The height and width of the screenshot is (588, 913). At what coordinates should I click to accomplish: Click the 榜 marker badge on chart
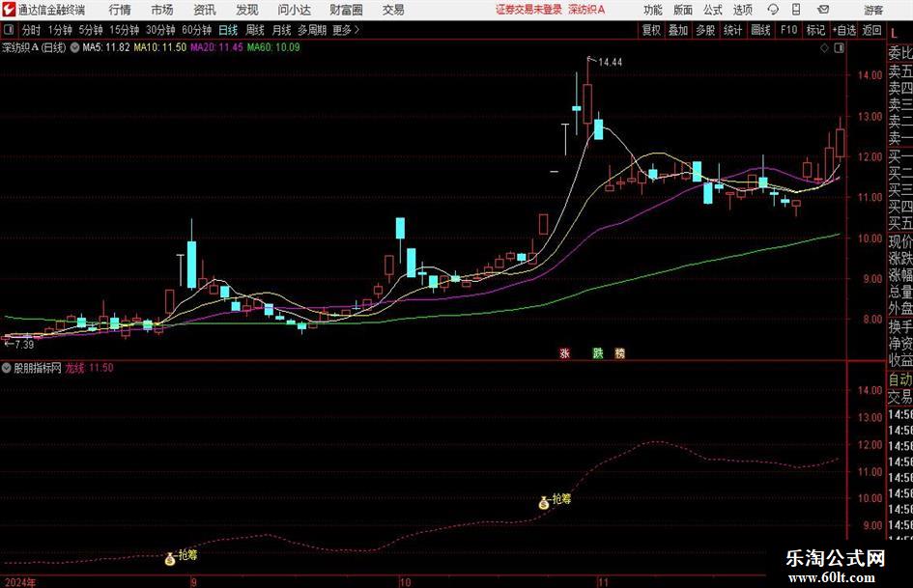[x=619, y=352]
